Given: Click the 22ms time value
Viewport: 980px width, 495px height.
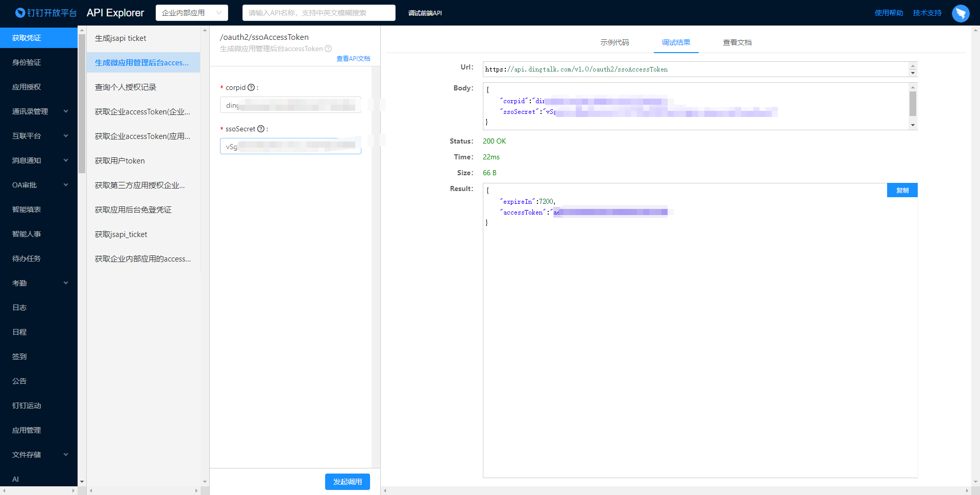Looking at the screenshot, I should pos(491,157).
